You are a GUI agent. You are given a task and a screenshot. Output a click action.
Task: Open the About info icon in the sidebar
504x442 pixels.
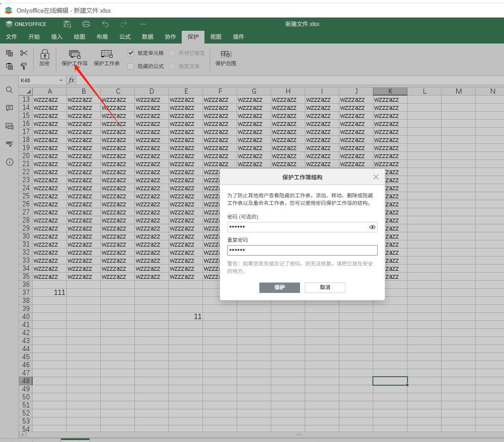[9, 162]
